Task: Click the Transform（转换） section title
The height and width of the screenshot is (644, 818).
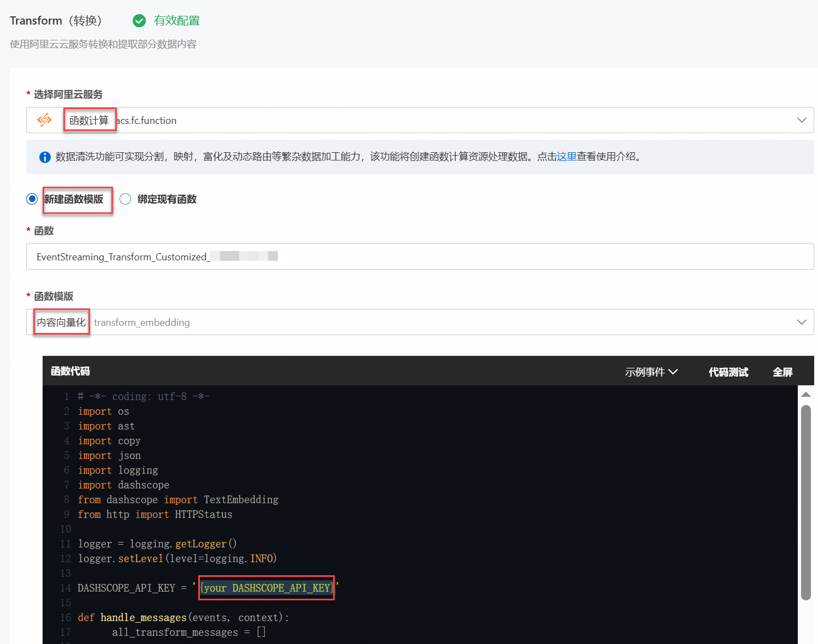Action: [x=56, y=21]
